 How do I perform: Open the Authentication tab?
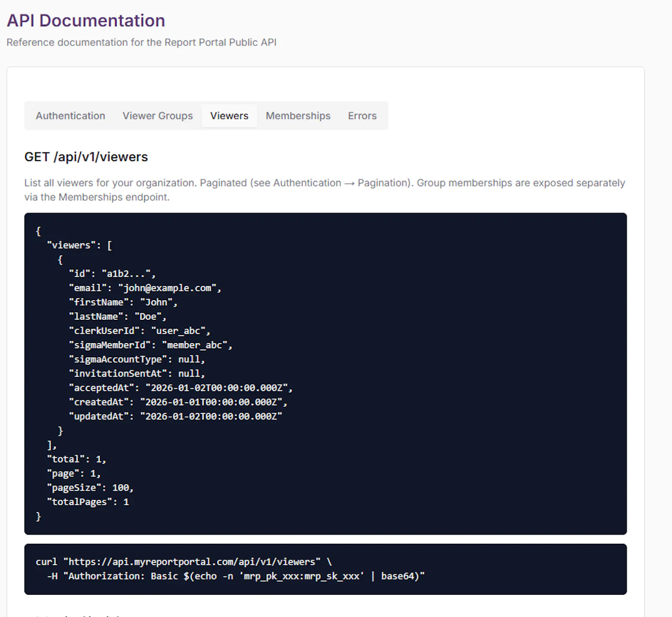70,116
